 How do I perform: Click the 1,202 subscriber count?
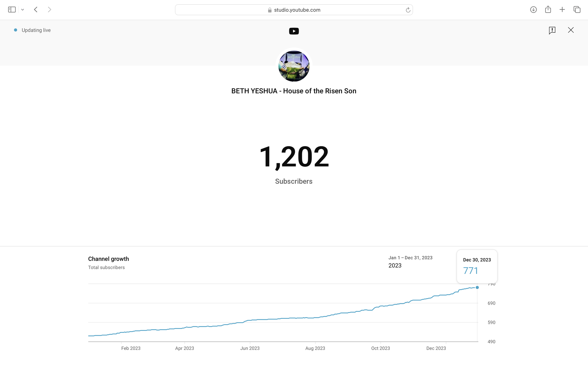[294, 157]
